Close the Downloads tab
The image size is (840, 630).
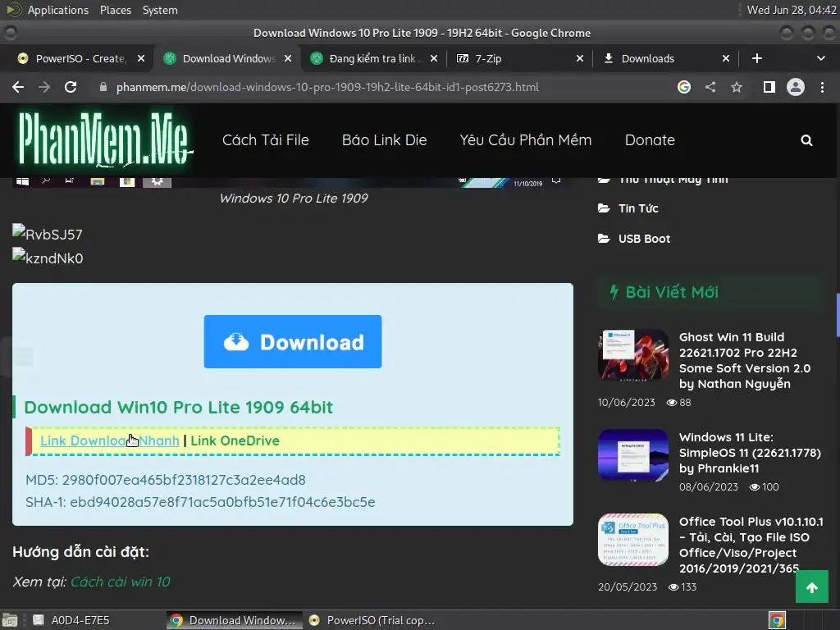726,58
